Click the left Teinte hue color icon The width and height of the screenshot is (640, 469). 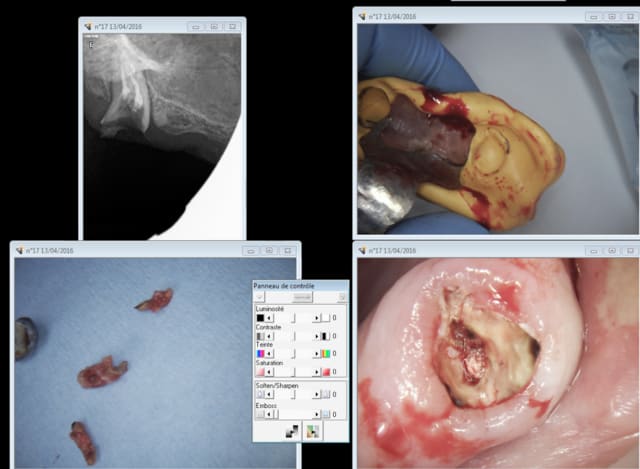tap(259, 354)
